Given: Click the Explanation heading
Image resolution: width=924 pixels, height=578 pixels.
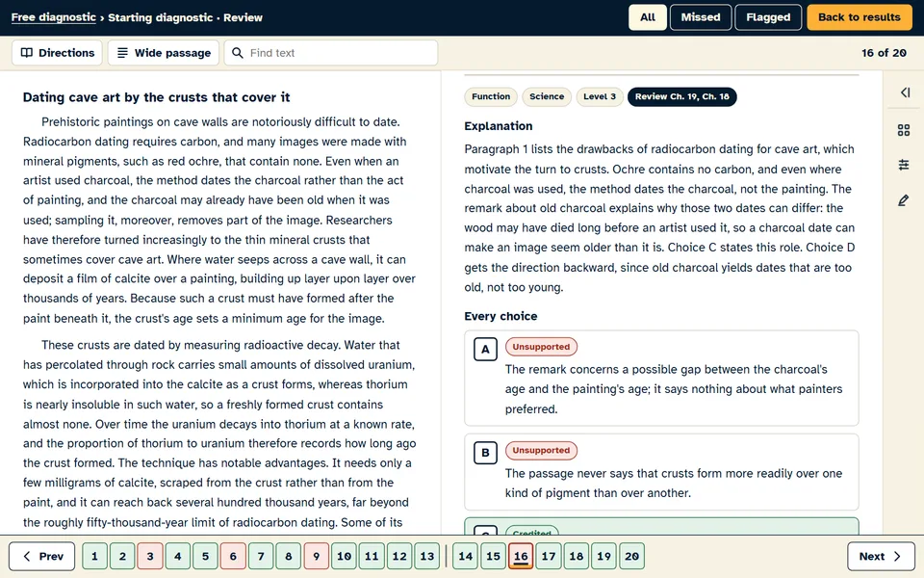Looking at the screenshot, I should click(x=499, y=126).
